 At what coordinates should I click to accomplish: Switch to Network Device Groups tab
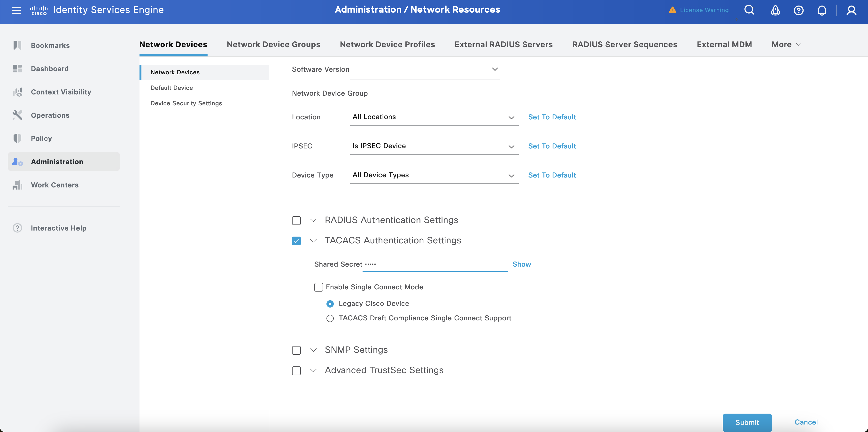(273, 44)
